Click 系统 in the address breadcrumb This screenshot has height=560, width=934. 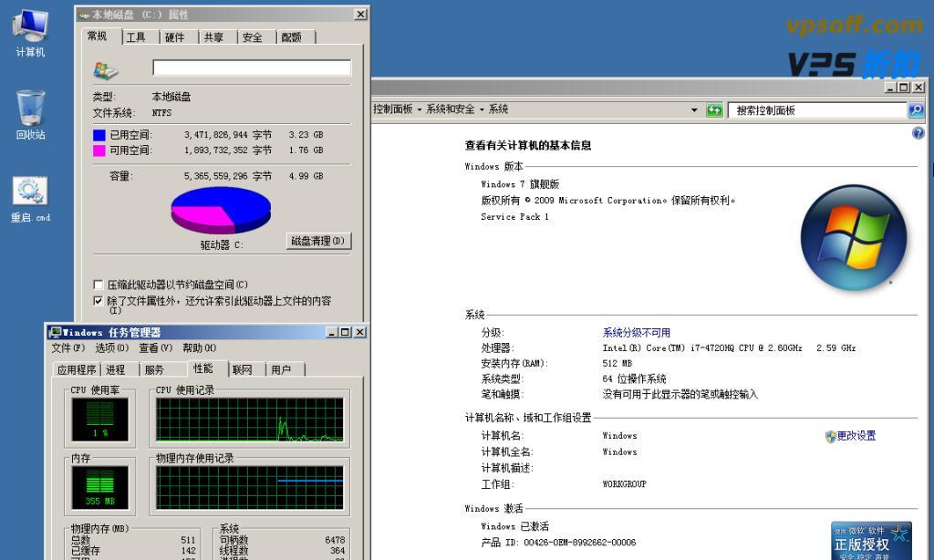point(498,109)
